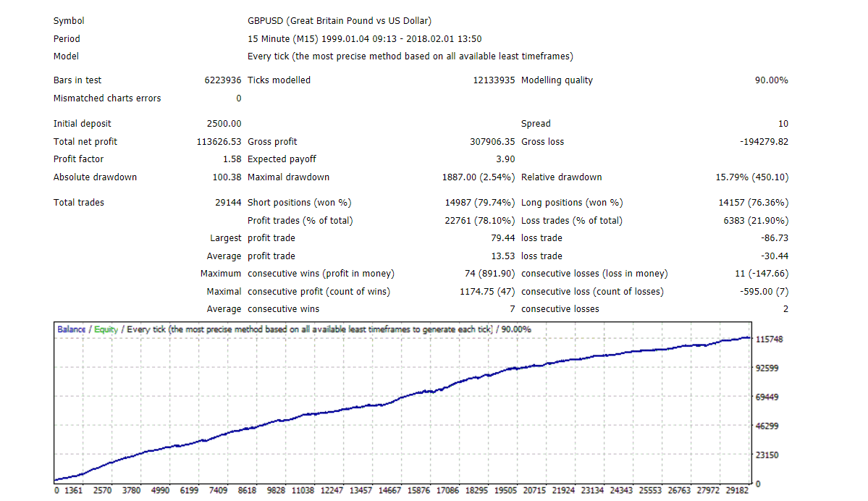
Task: Click average consecutive wins value 7
Action: point(512,309)
